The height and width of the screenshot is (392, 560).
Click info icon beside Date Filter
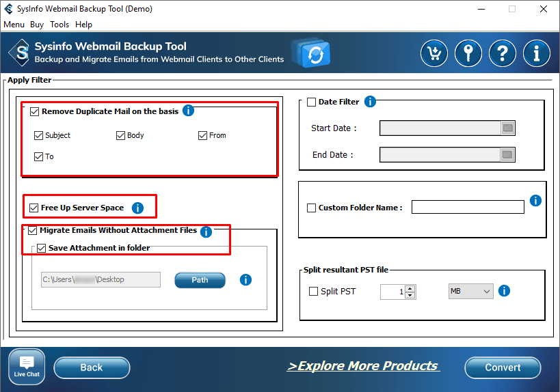[x=370, y=102]
